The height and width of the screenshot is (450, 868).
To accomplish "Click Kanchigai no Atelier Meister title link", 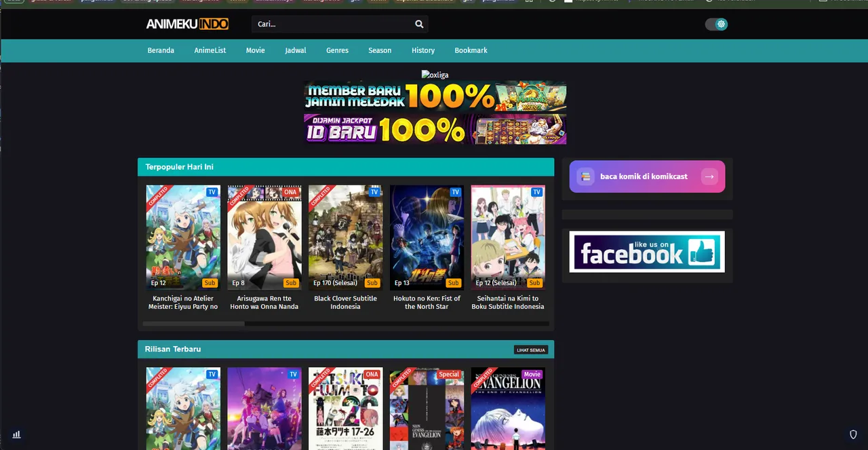I will click(x=183, y=303).
